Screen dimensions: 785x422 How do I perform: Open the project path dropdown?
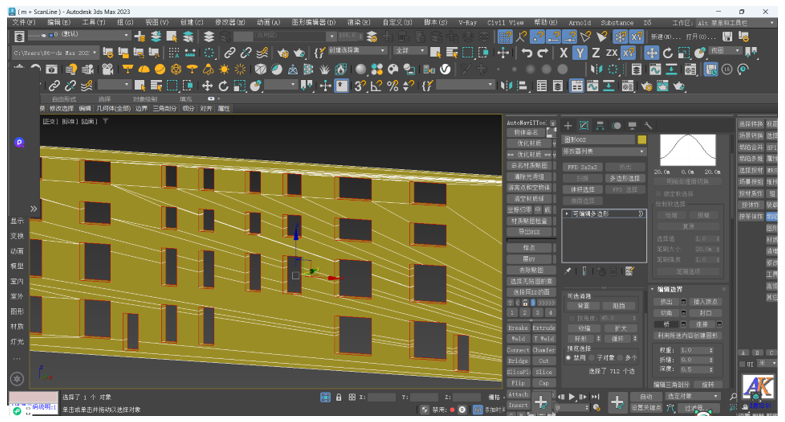tap(96, 53)
